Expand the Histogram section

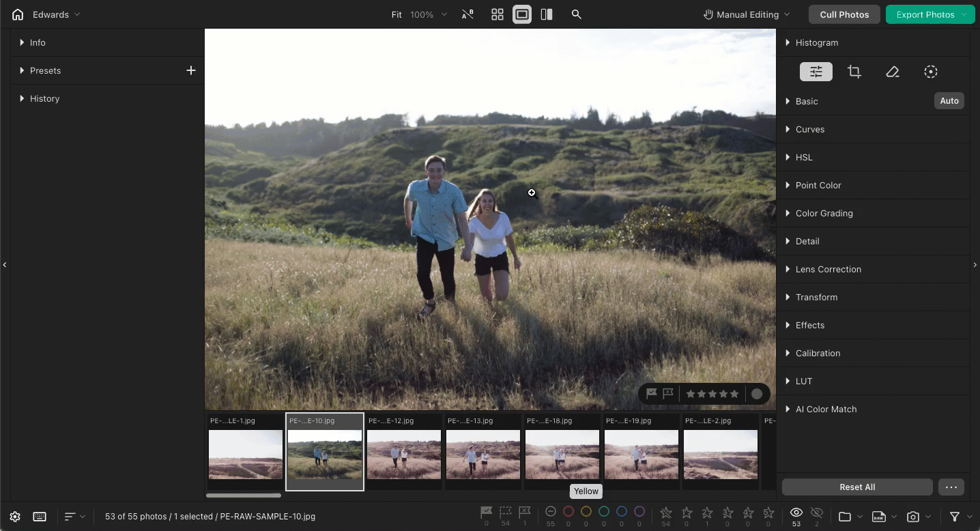873,42
